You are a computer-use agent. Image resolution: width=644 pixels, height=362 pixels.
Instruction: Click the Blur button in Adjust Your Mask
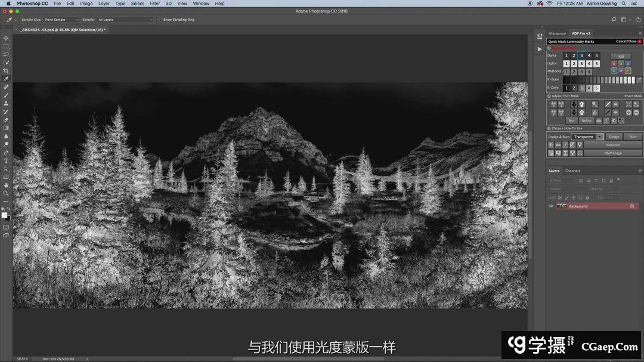572,121
